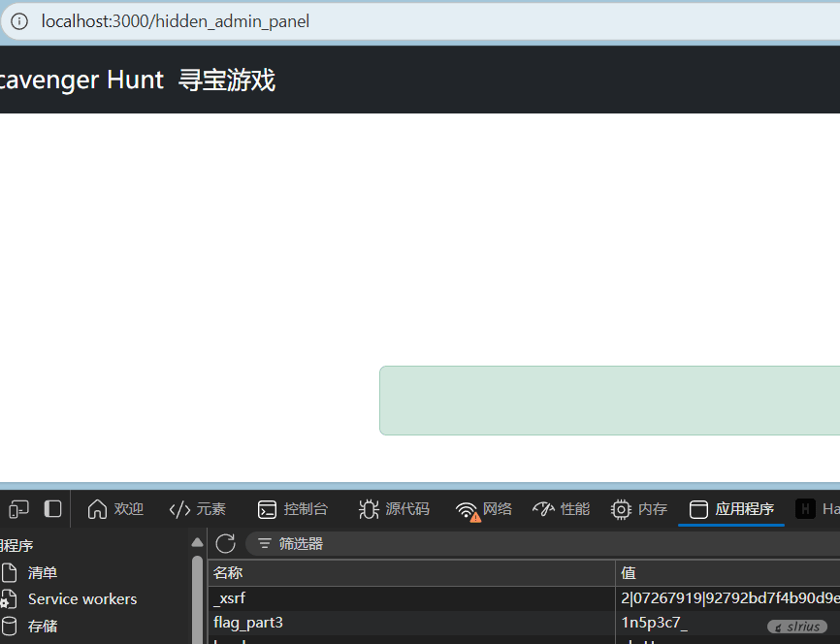Click the 应用程序 (Application) panel icon
This screenshot has height=644, width=840.
click(x=698, y=509)
